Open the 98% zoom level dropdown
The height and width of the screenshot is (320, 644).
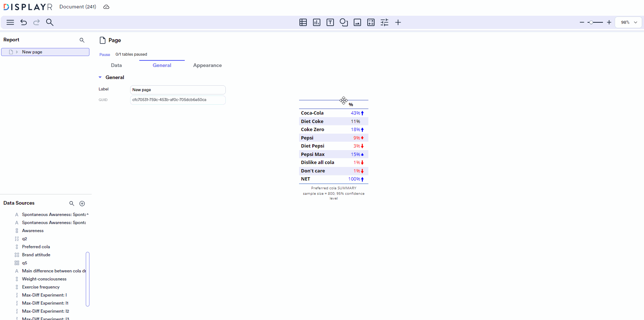click(x=629, y=22)
